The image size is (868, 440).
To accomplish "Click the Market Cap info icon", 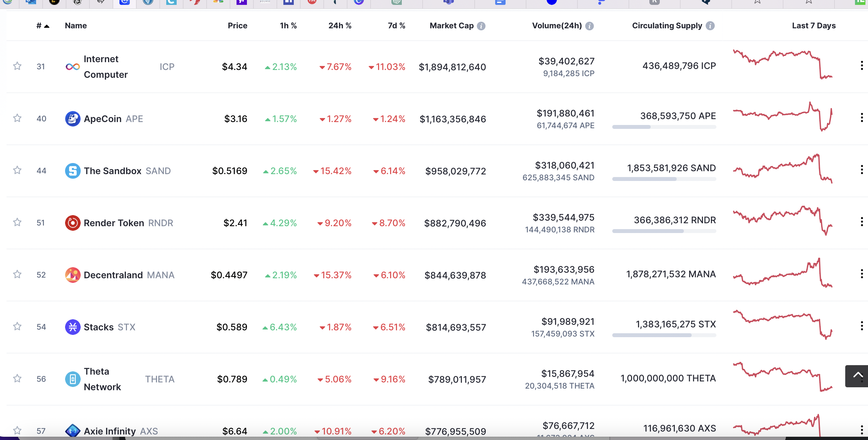I will click(x=481, y=26).
